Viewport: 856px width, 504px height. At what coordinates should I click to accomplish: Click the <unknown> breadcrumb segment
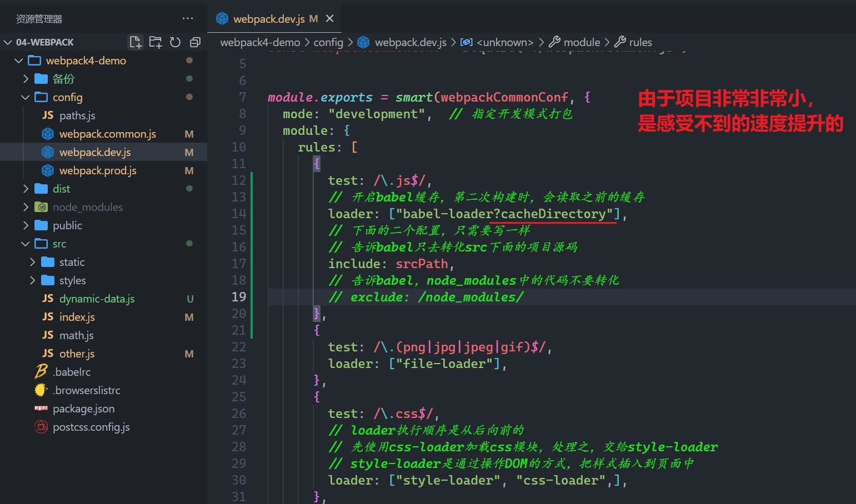[505, 42]
